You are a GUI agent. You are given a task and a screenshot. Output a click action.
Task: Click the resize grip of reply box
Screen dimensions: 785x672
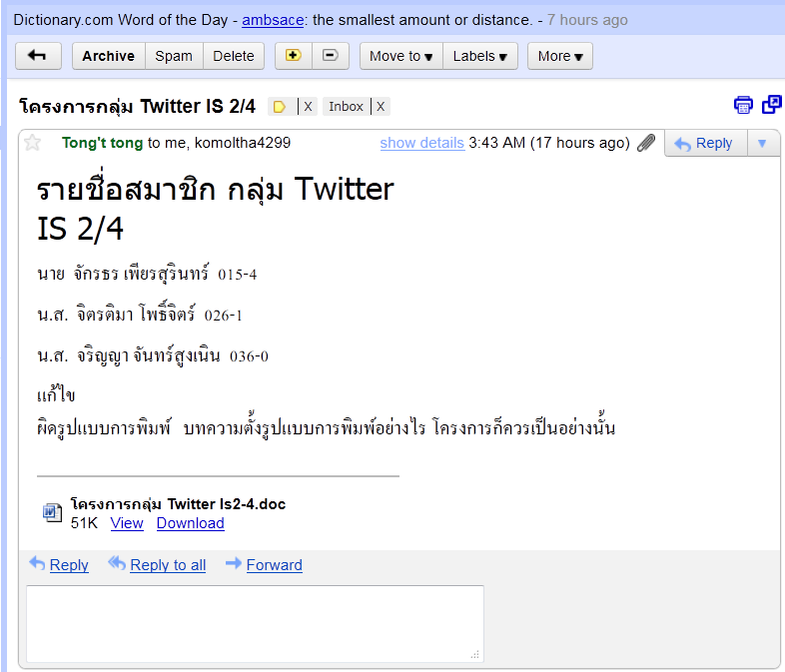coord(475,654)
